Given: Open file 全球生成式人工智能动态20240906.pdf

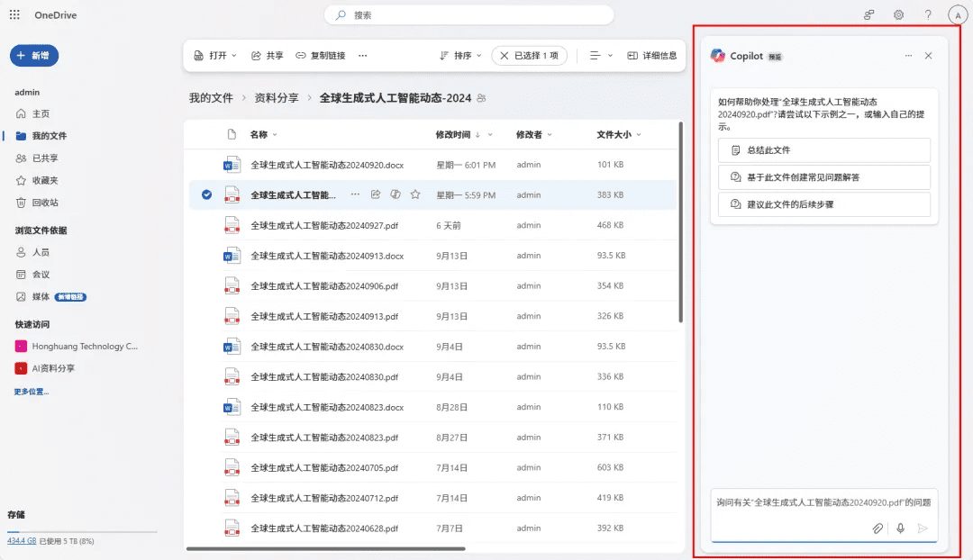Looking at the screenshot, I should 324,286.
